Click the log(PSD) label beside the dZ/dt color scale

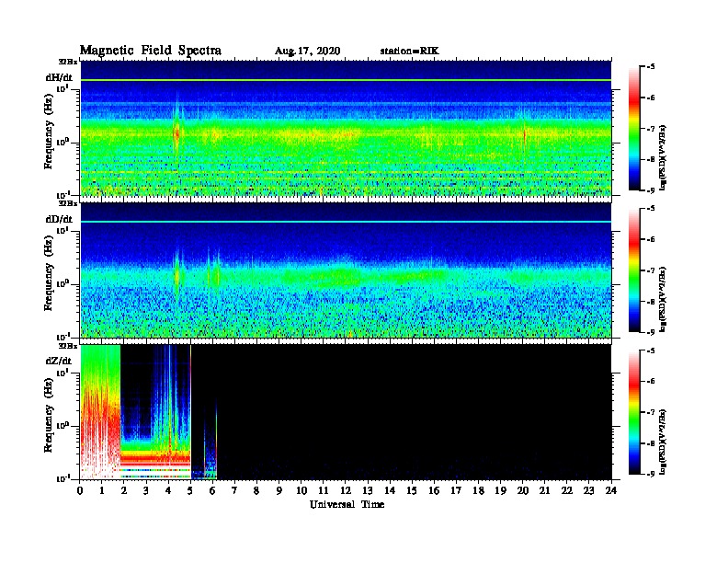tap(663, 442)
